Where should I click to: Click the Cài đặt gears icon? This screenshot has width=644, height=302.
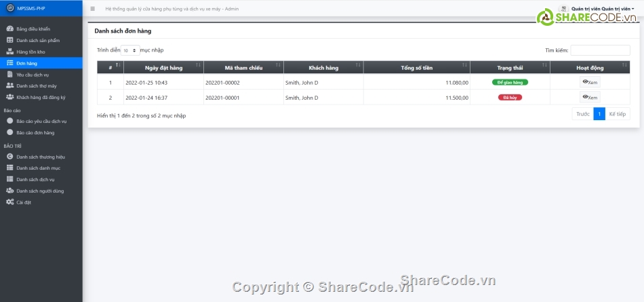tap(9, 202)
